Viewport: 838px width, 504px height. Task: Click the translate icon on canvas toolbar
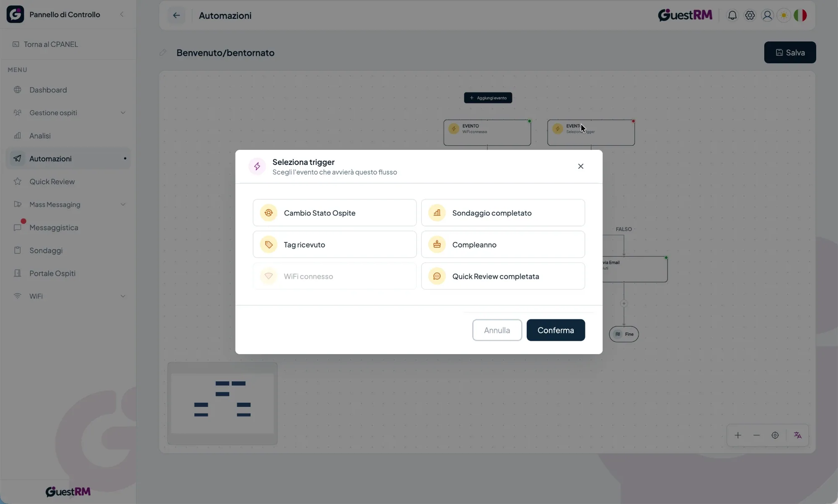point(797,435)
